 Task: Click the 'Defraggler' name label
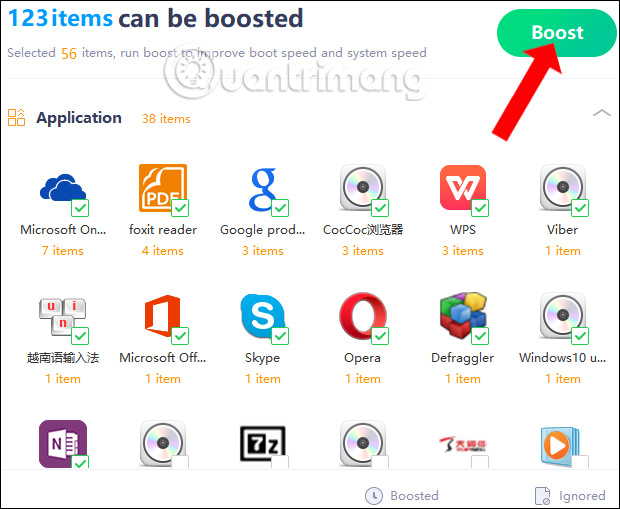[x=463, y=358]
